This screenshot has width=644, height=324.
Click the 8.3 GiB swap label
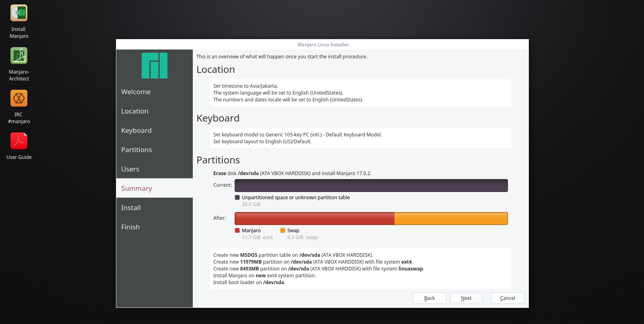click(x=302, y=237)
